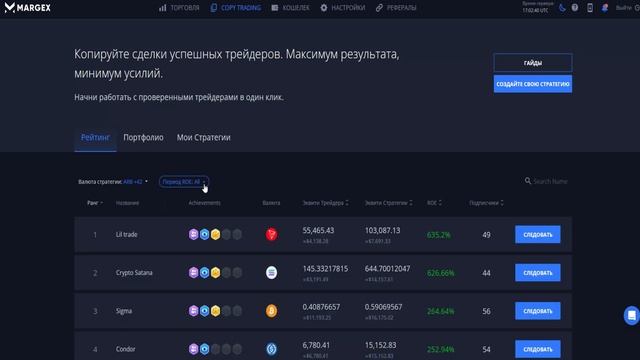Image resolution: width=640 pixels, height=360 pixels.
Task: Open the Copy Trading menu item
Action: click(x=236, y=8)
